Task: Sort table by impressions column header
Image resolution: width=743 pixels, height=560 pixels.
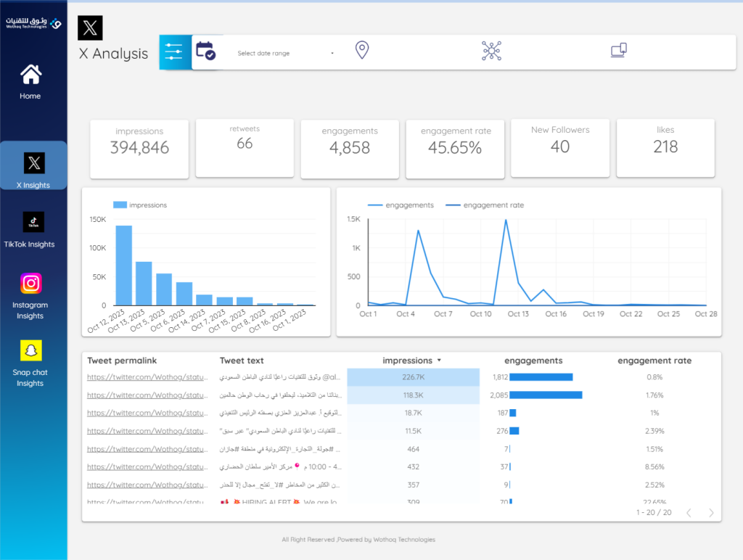Action: pos(412,361)
